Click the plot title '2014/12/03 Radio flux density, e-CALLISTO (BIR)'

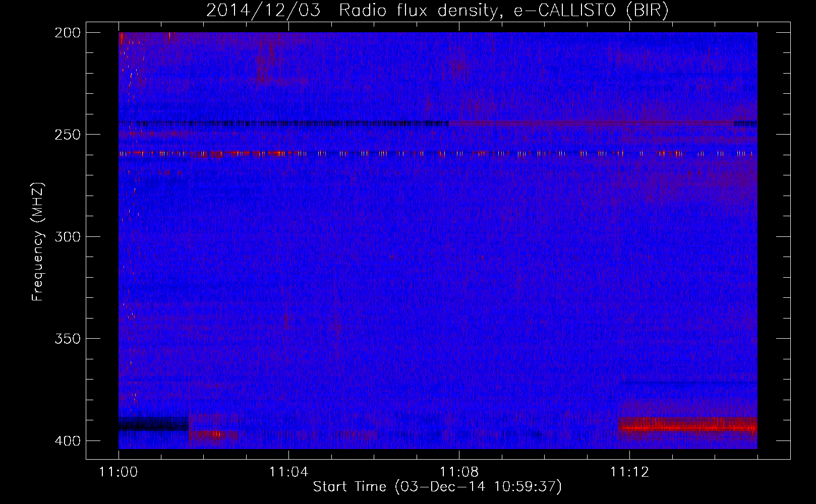click(437, 10)
